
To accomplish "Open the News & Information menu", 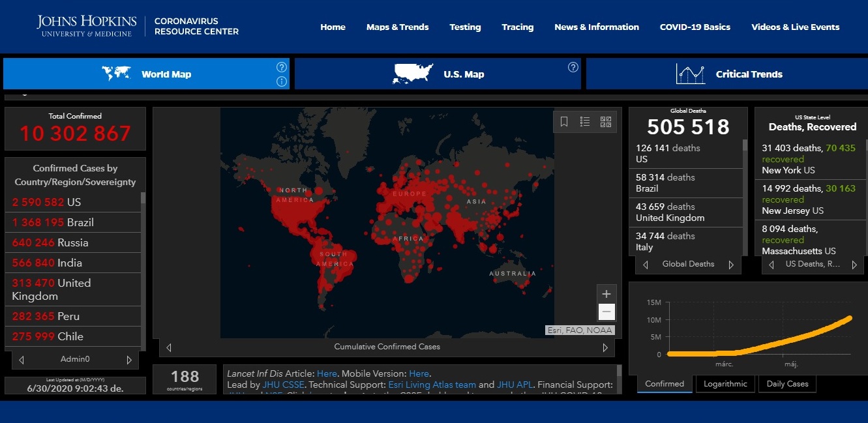I will point(597,27).
